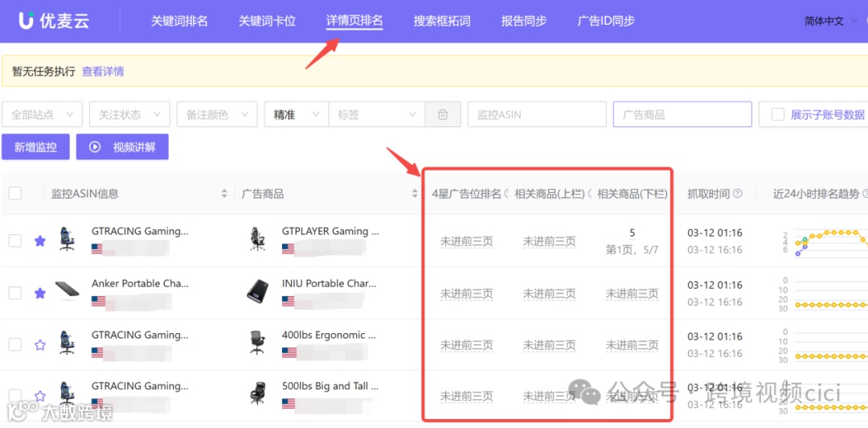Click the 查看详情 link
Viewport: 868px width, 428px height.
(x=103, y=72)
